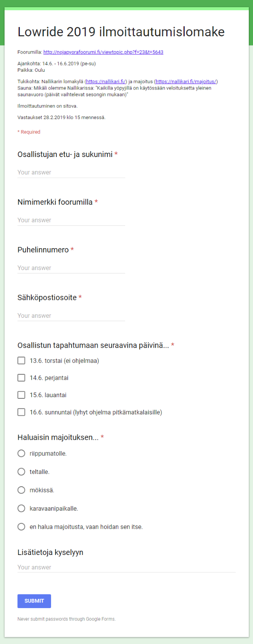This screenshot has height=644, width=253.
Task: Select the mökissä radio button
Action: pyautogui.click(x=22, y=490)
